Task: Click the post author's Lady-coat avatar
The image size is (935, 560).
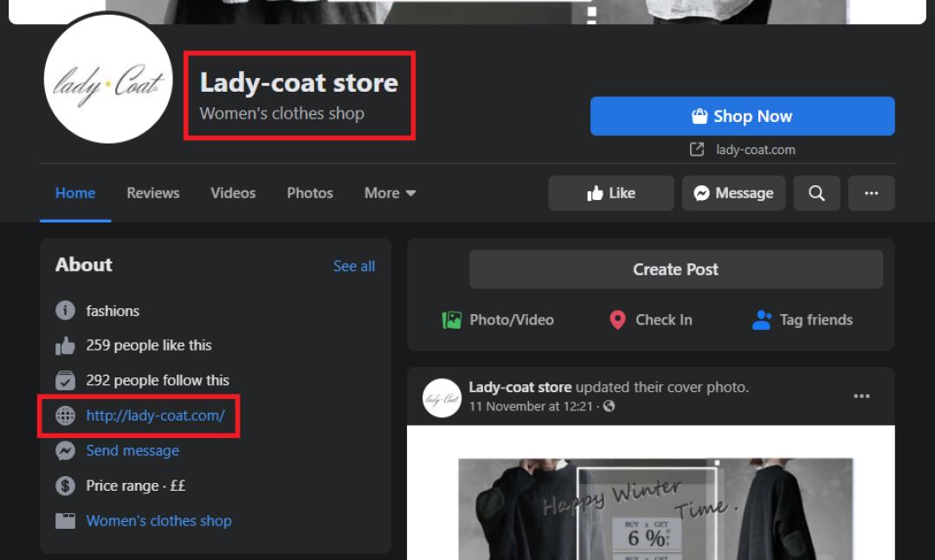Action: click(x=442, y=398)
